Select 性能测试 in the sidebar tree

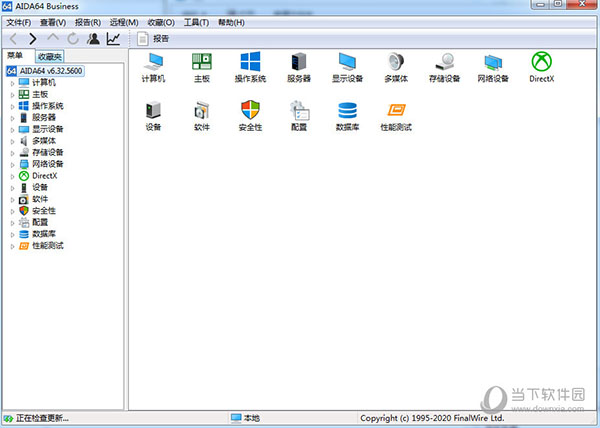[47, 246]
